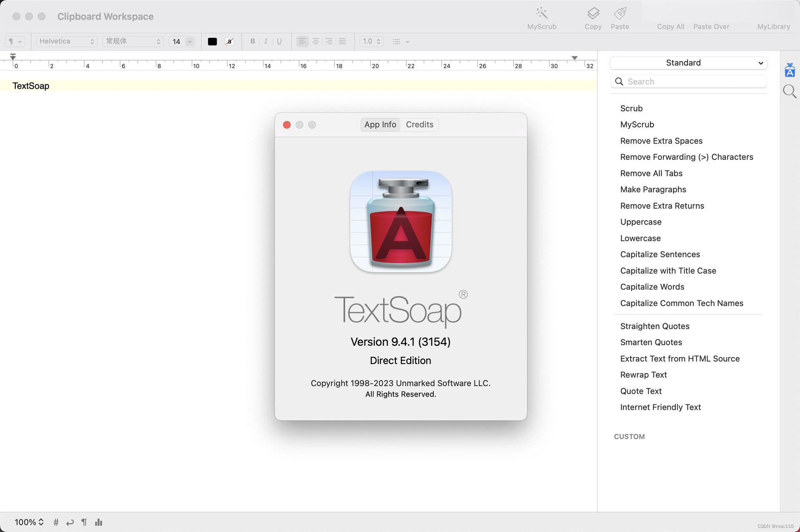Click the TextSoap cleaners sidebar icon
Viewport: 800px width, 532px height.
coord(790,70)
